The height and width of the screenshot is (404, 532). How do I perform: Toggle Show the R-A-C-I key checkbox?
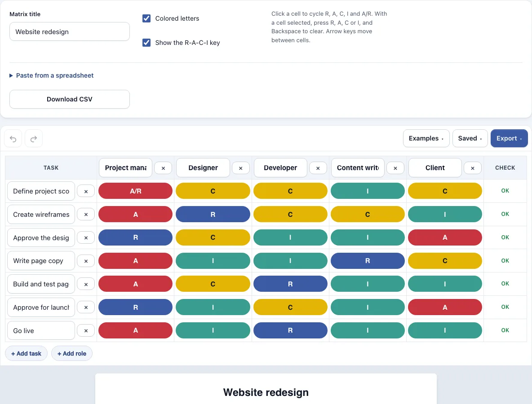[146, 43]
